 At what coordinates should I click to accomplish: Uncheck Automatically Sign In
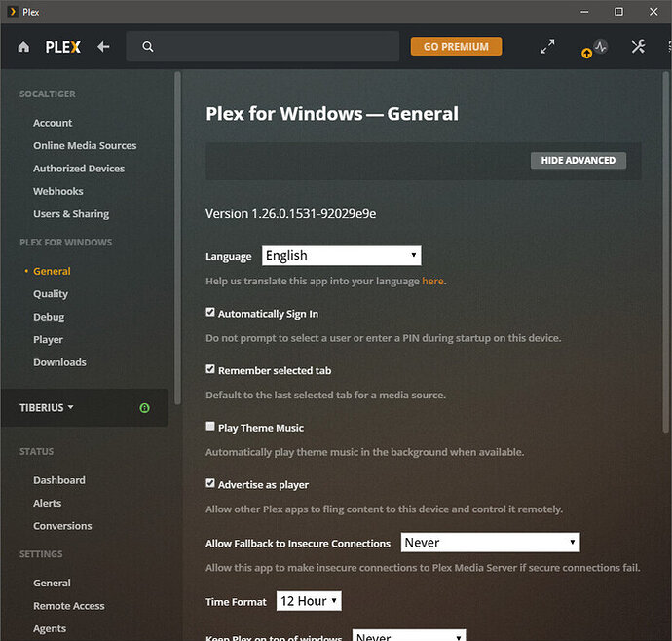pos(210,312)
